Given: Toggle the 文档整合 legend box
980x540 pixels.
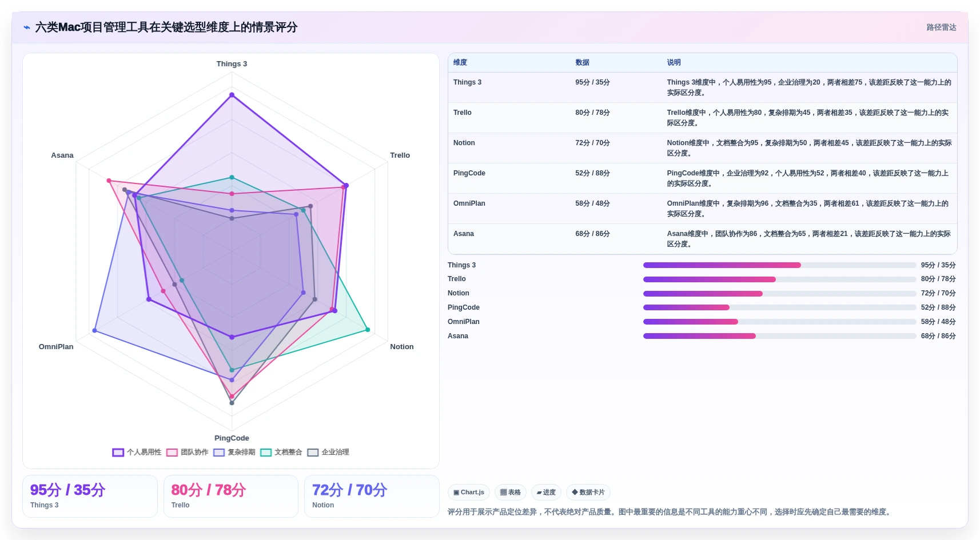Looking at the screenshot, I should coord(266,453).
